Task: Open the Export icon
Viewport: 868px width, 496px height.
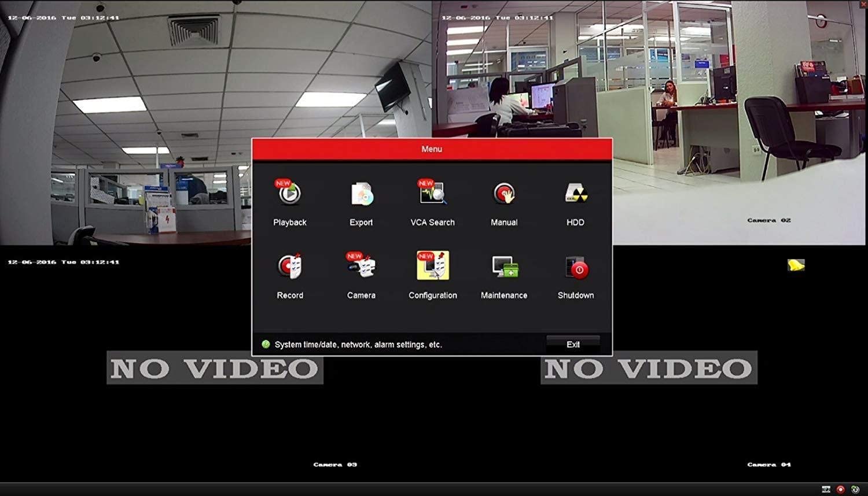Action: pyautogui.click(x=361, y=194)
